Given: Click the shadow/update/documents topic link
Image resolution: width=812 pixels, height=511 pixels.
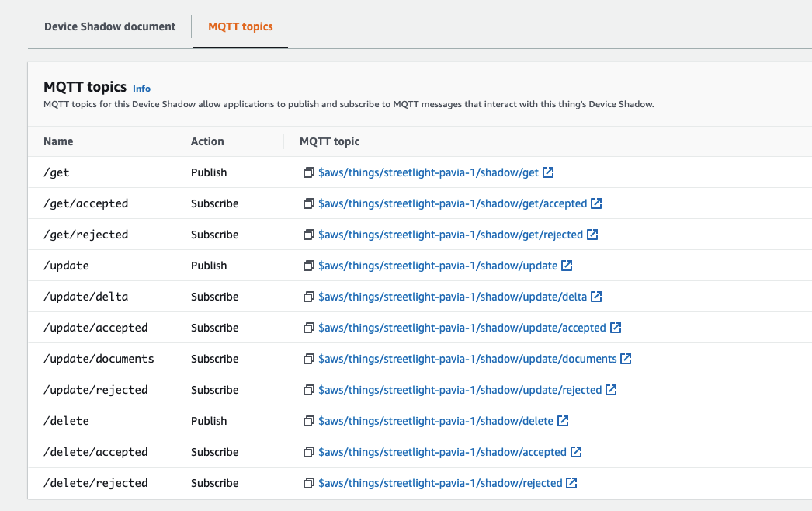Looking at the screenshot, I should 467,359.
